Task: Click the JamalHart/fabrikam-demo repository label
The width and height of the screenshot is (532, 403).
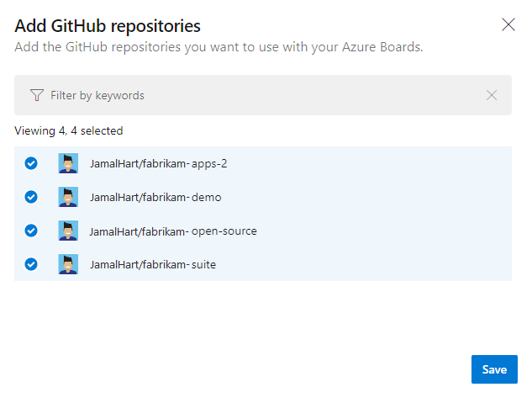Action: point(155,197)
